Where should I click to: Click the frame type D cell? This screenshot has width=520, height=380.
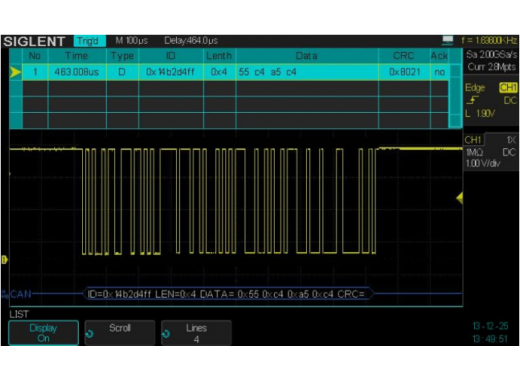point(122,72)
